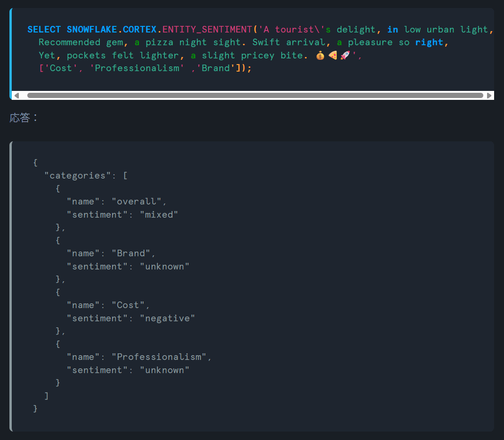The width and height of the screenshot is (504, 440).
Task: Click the CORTEX identifier in the query
Action: pos(139,30)
